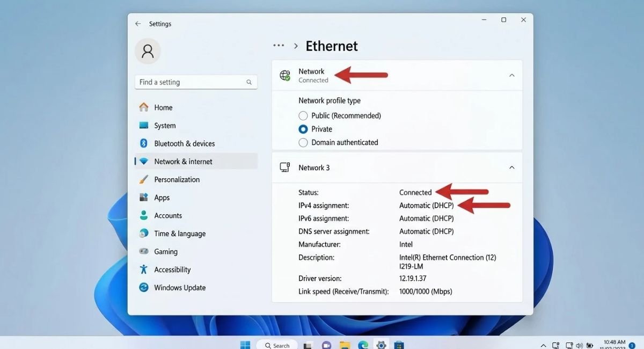Screen dimensions: 644x349
Task: Go back with the Settings back arrow
Action: [x=138, y=24]
